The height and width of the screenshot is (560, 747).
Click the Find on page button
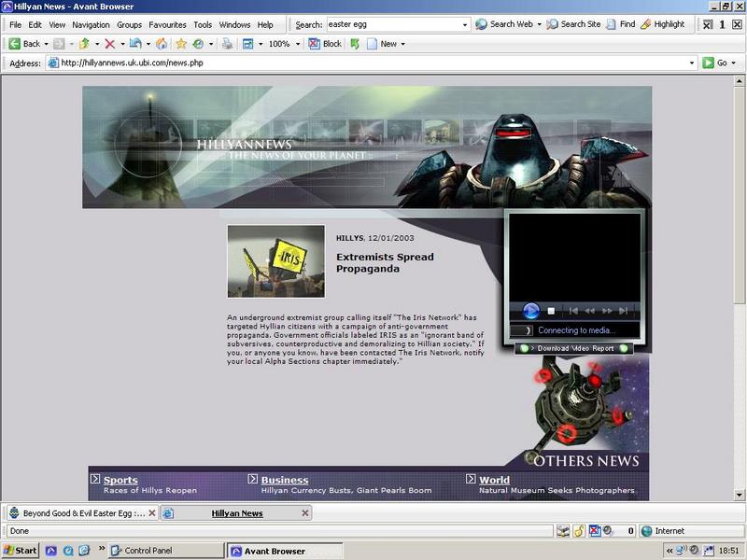tap(620, 24)
